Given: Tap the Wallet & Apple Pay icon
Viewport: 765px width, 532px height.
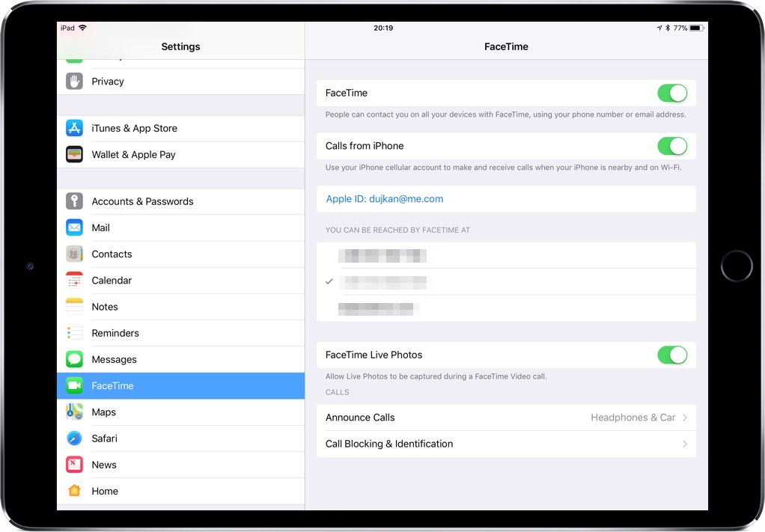Looking at the screenshot, I should tap(74, 155).
